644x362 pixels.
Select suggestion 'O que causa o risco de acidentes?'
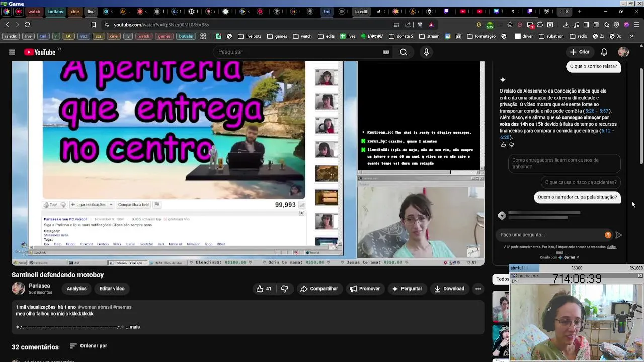581,182
